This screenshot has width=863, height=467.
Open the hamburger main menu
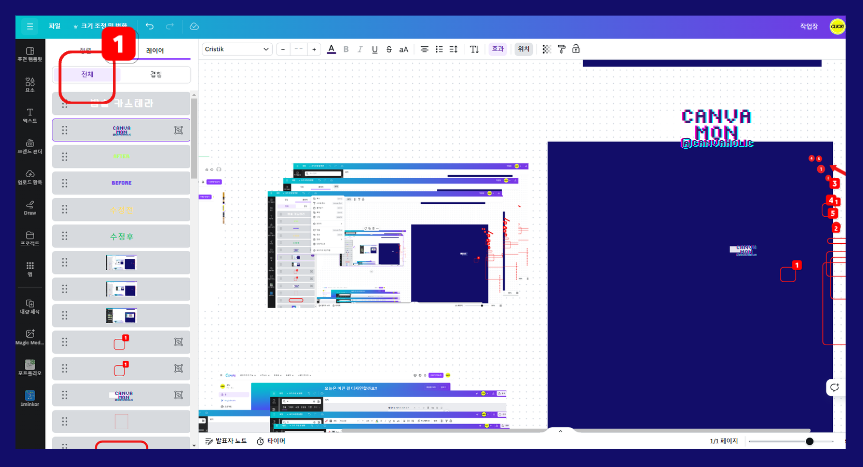(x=30, y=26)
